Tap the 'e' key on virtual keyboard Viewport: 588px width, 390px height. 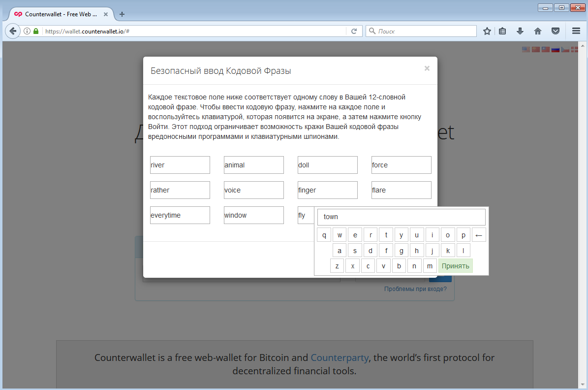355,235
